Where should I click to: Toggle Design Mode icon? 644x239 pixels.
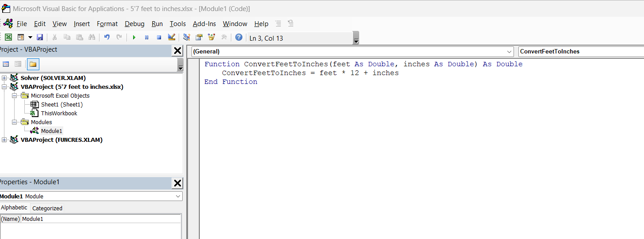tap(172, 38)
